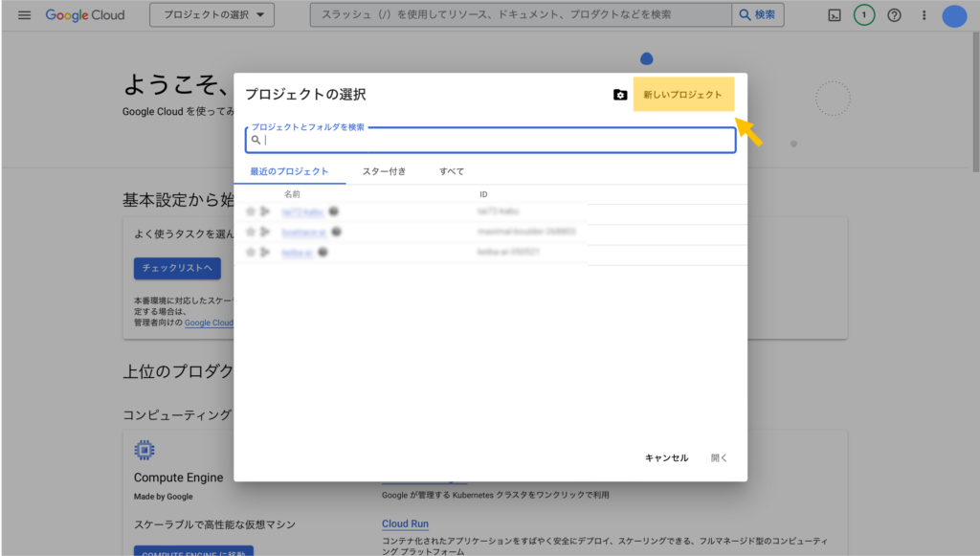The image size is (980, 556).
Task: Star the second project in the recent list
Action: tap(251, 232)
